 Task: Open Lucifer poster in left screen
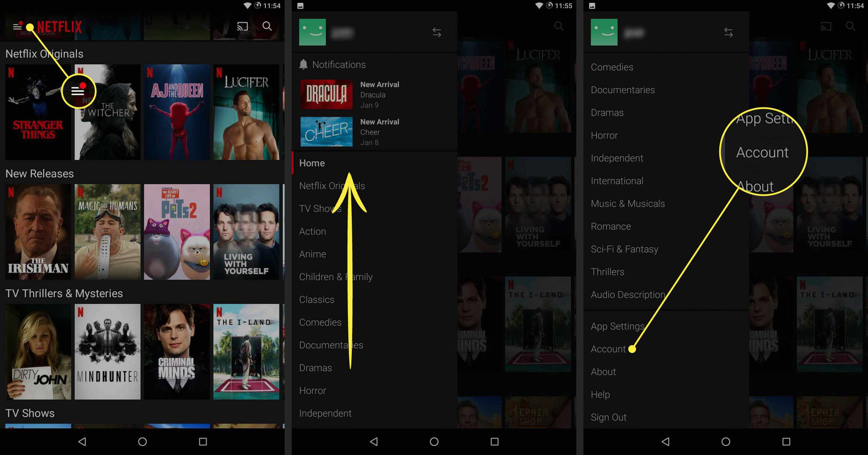pyautogui.click(x=246, y=112)
